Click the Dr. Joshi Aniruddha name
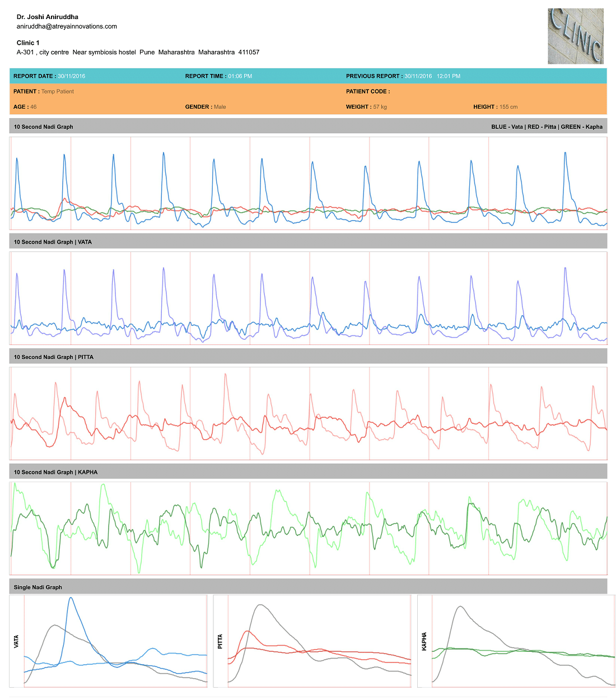The height and width of the screenshot is (700, 616). coord(48,17)
